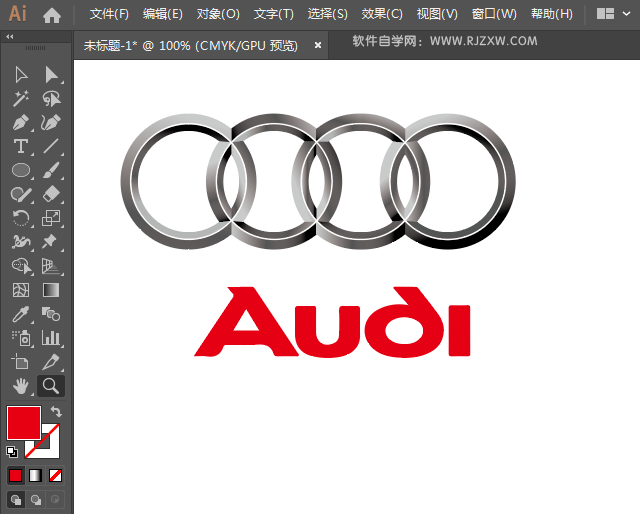Select the Direct Selection tool
This screenshot has height=514, width=640.
click(51, 75)
